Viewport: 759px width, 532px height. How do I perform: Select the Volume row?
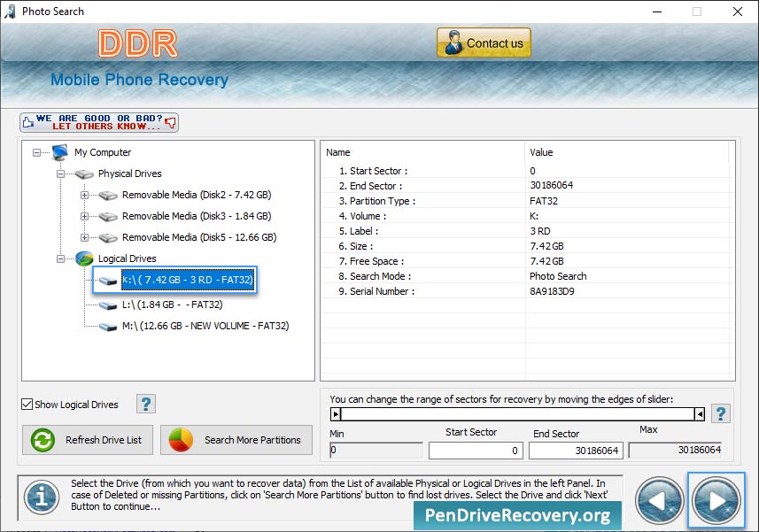525,216
